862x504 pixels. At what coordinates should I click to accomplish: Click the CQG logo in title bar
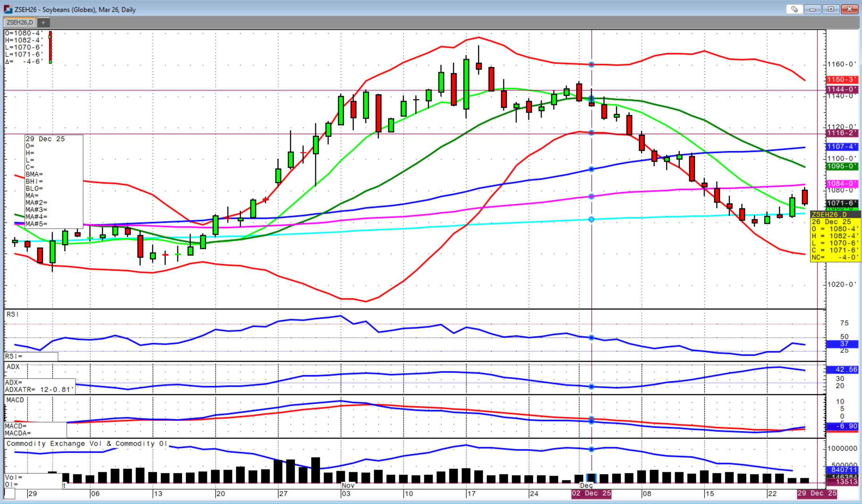click(8, 9)
